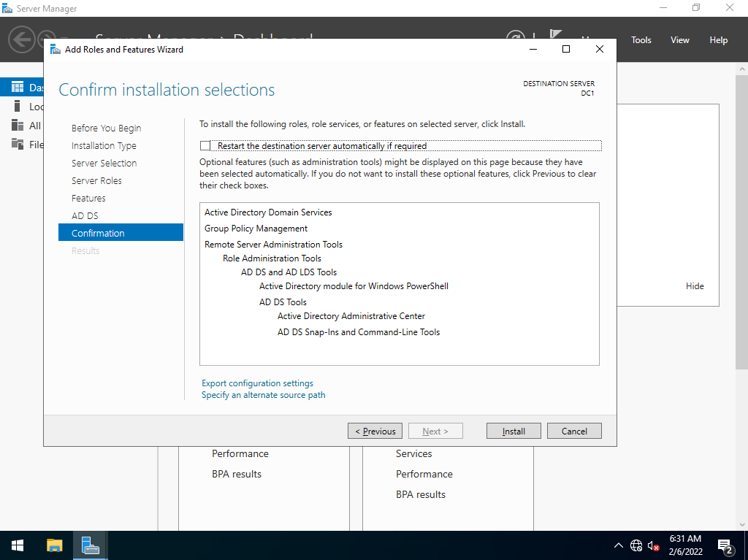Viewport: 748px width, 560px height.
Task: Click wizard title bar icon
Action: pos(56,49)
